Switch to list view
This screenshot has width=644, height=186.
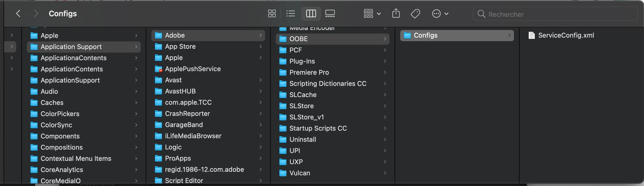coord(291,13)
